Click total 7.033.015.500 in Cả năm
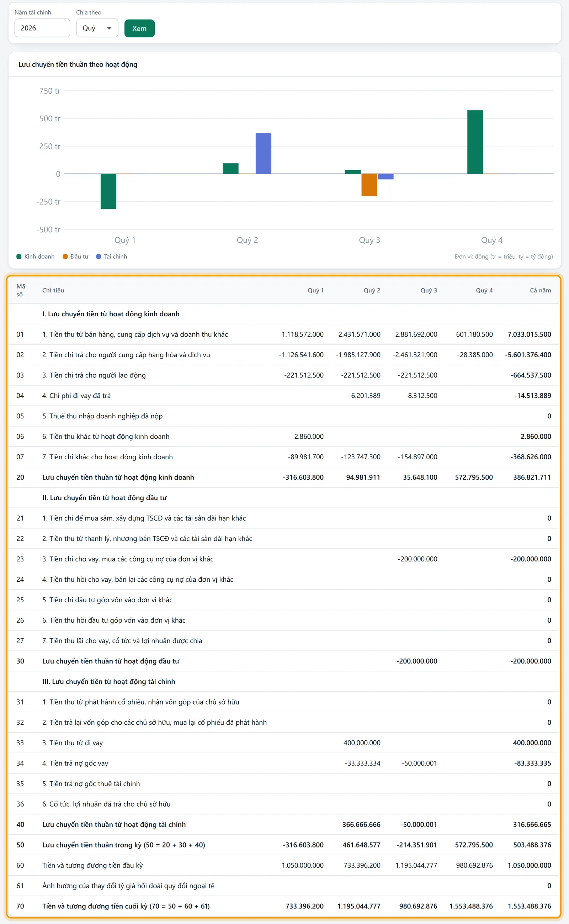This screenshot has height=924, width=569. tap(529, 334)
